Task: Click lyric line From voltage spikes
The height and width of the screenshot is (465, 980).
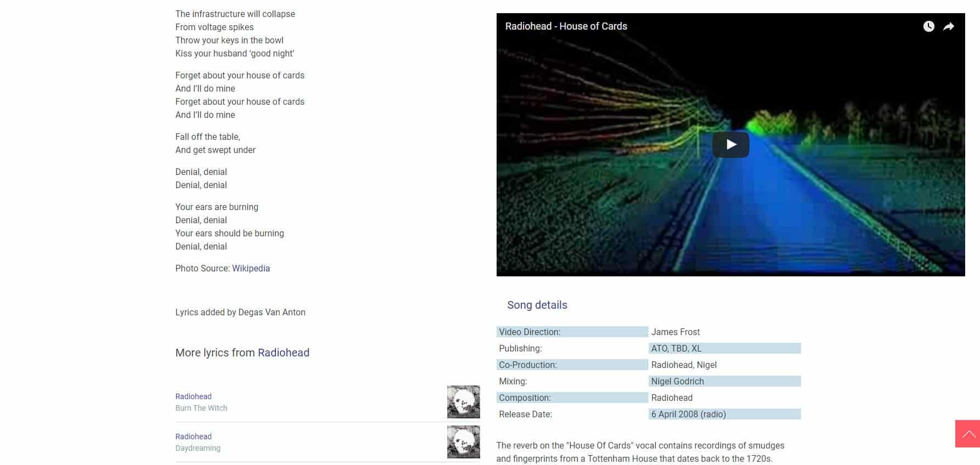Action: click(x=215, y=27)
